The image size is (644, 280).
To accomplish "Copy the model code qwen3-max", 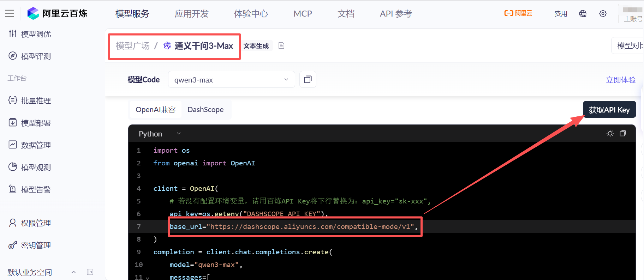I will tap(308, 79).
